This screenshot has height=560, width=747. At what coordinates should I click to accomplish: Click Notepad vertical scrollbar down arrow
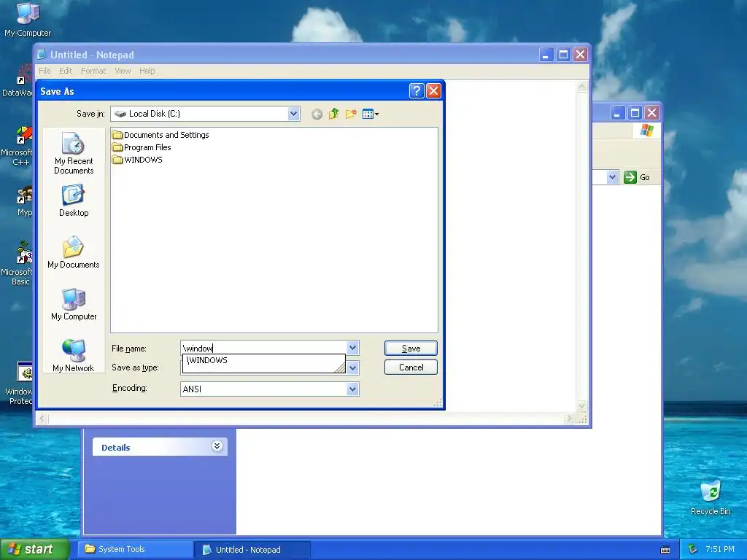581,405
